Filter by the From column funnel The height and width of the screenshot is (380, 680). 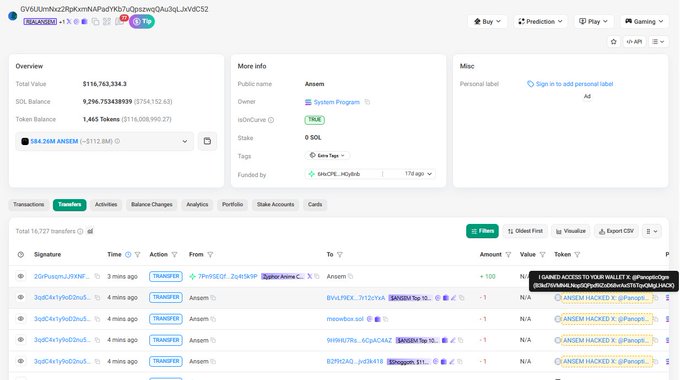point(210,255)
